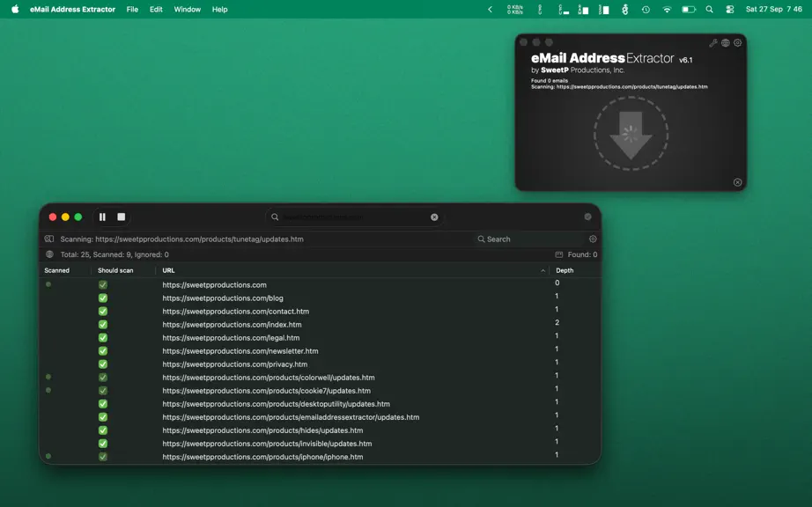Screen dimensions: 812x507
Task: Toggle checkbox for cookie7/updates.htm row
Action: (x=103, y=391)
